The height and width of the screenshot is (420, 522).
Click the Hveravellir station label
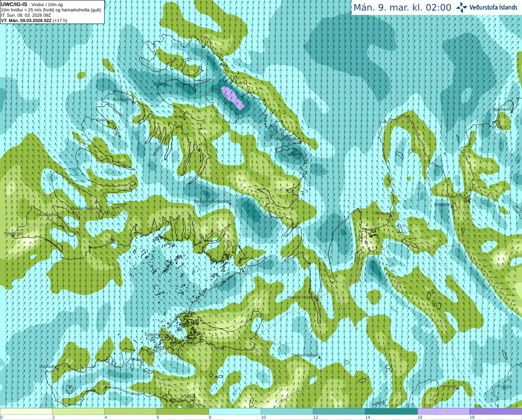click(448, 386)
